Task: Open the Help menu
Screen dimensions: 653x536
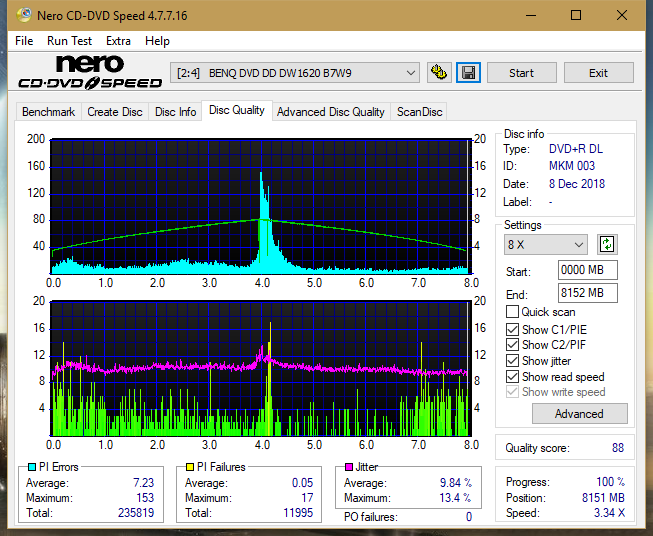Action: (x=157, y=41)
